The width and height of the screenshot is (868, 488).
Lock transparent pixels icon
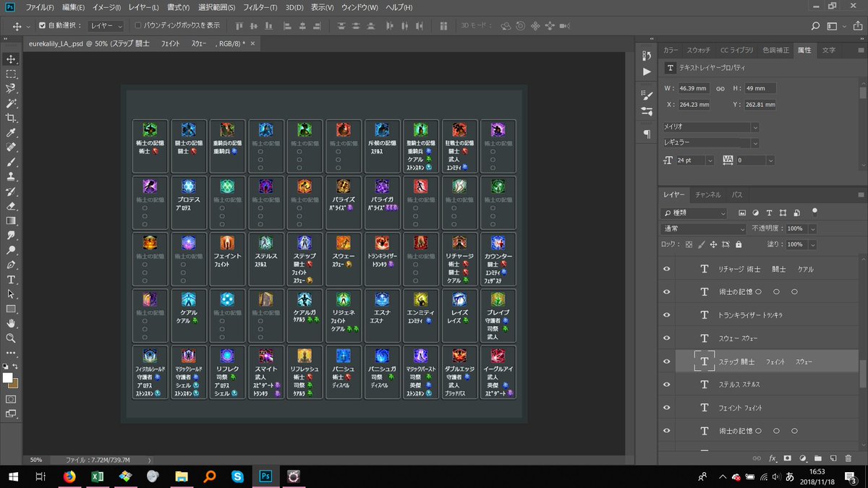click(689, 244)
